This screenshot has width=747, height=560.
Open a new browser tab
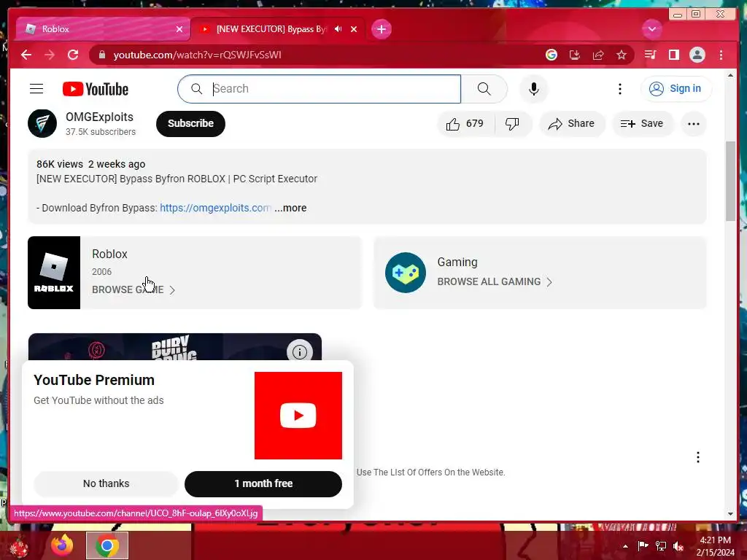[x=381, y=29]
